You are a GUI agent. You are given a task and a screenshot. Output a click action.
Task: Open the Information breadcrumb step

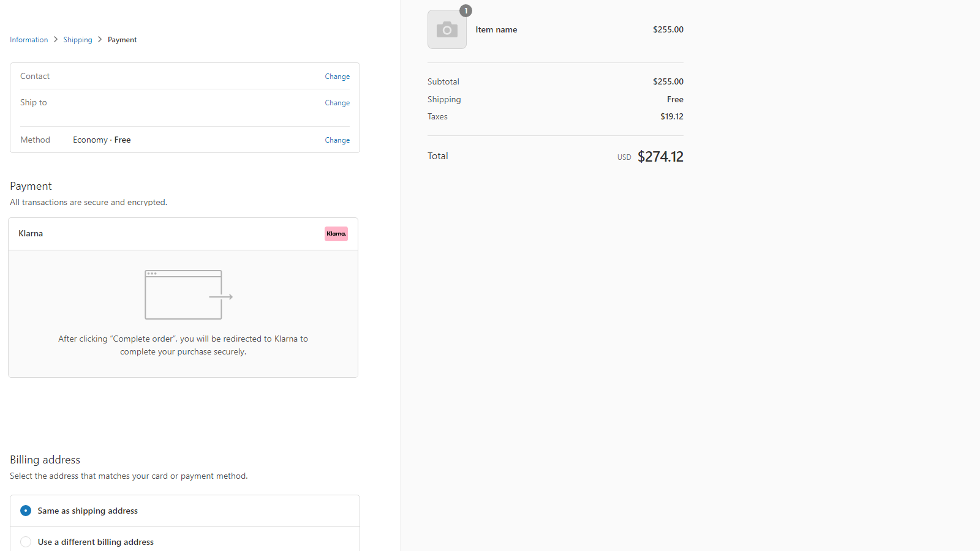pos(29,39)
